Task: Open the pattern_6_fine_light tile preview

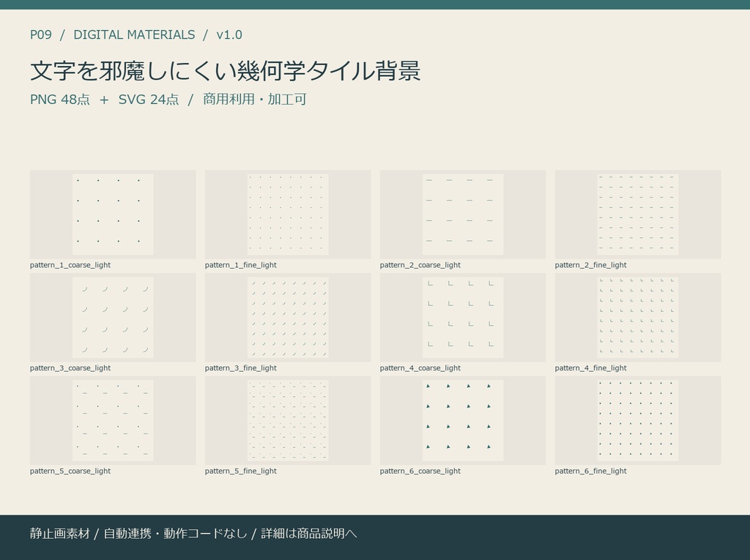Action: 638,420
